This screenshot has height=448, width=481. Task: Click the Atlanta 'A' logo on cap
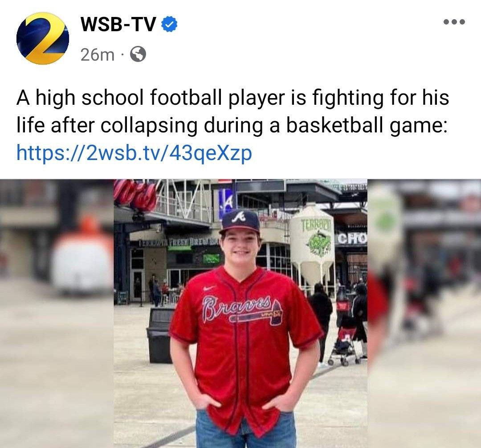point(240,218)
